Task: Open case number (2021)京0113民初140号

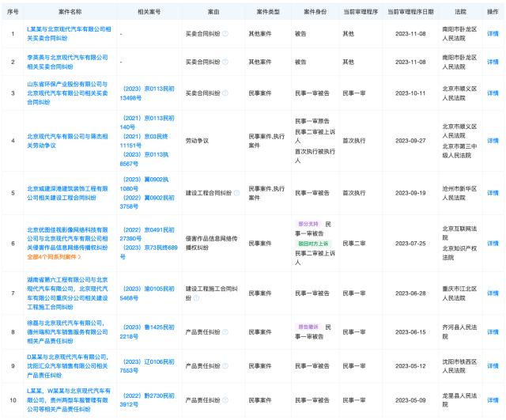Action: click(x=147, y=123)
